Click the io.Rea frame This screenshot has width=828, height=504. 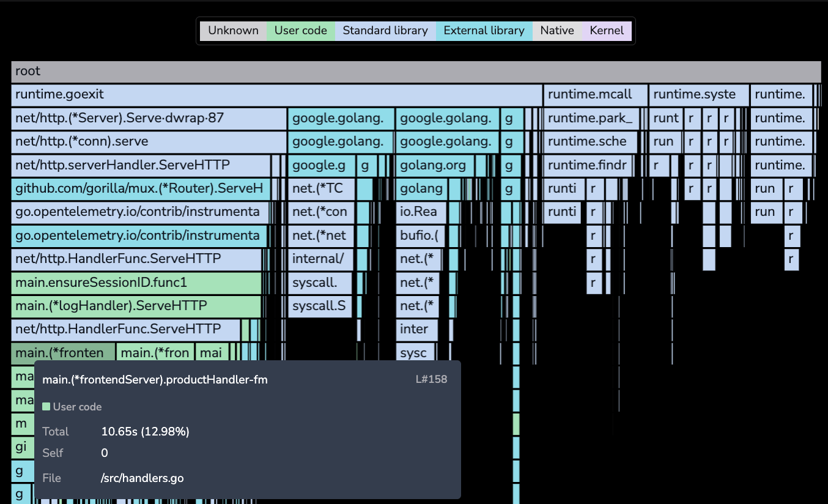421,212
